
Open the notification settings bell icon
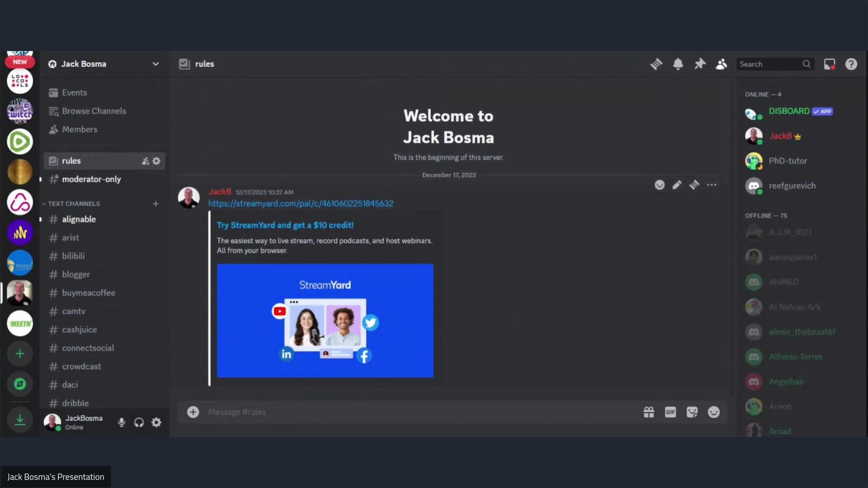click(678, 64)
